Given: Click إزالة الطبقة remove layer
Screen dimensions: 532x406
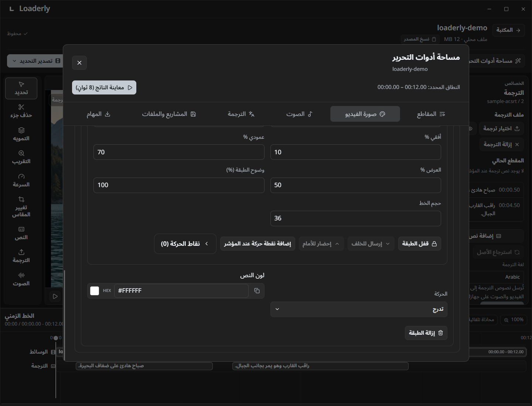Looking at the screenshot, I should point(426,333).
